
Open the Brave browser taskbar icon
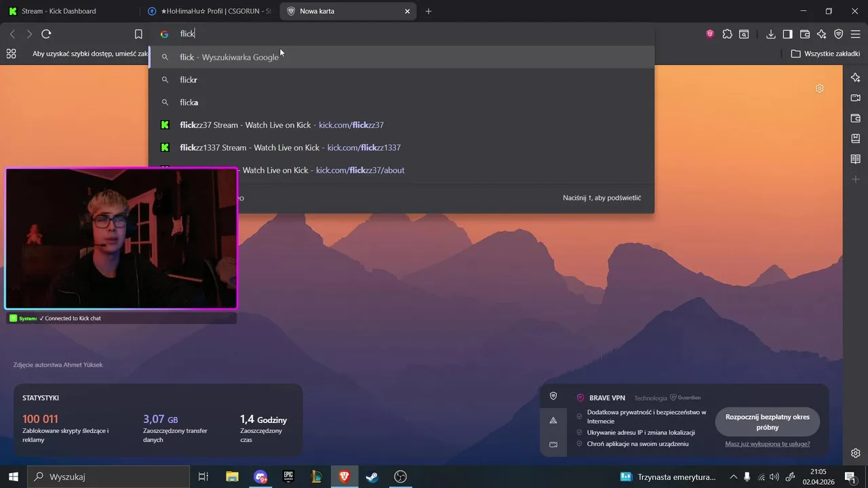click(344, 476)
